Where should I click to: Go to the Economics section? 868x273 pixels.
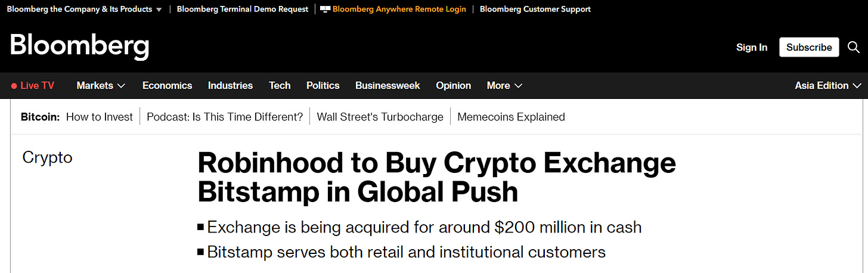tap(167, 86)
